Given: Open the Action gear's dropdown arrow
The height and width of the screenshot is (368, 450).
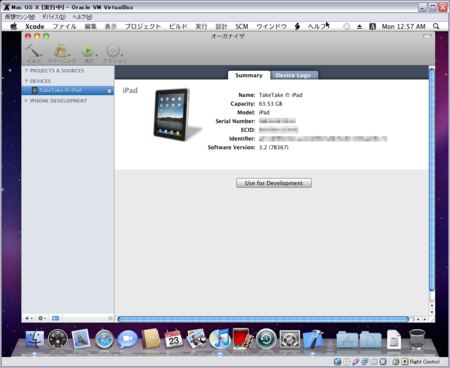Looking at the screenshot, I should click(x=122, y=55).
